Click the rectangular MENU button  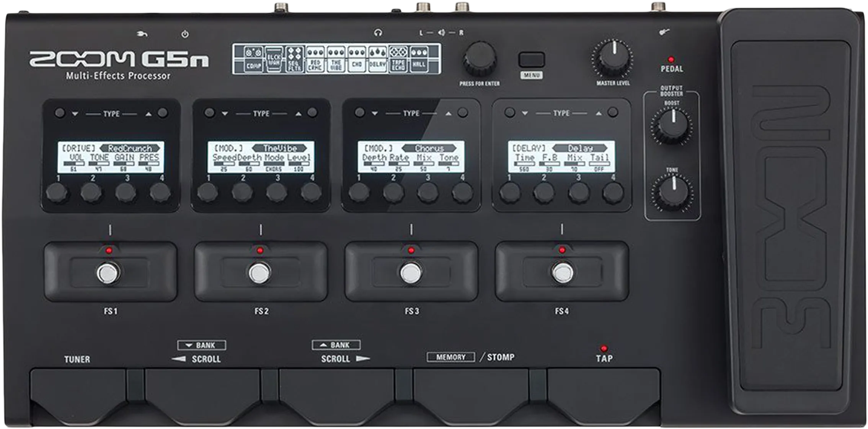[531, 60]
